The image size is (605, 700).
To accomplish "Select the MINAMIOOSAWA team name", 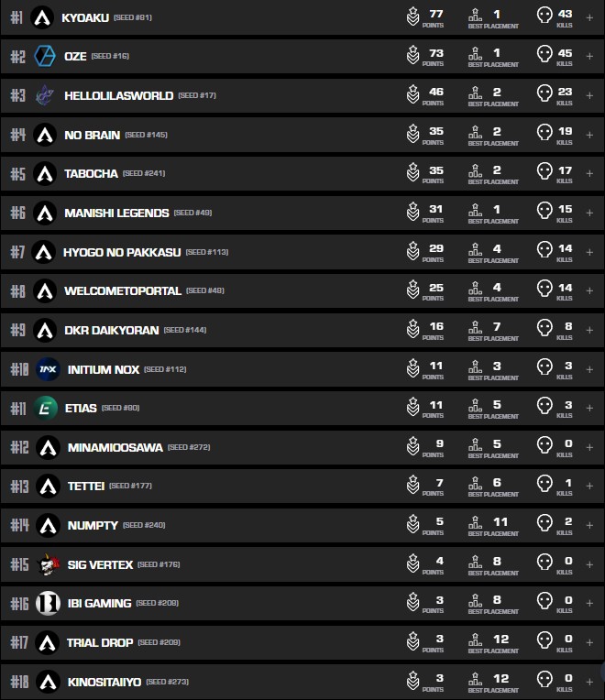I will click(115, 447).
